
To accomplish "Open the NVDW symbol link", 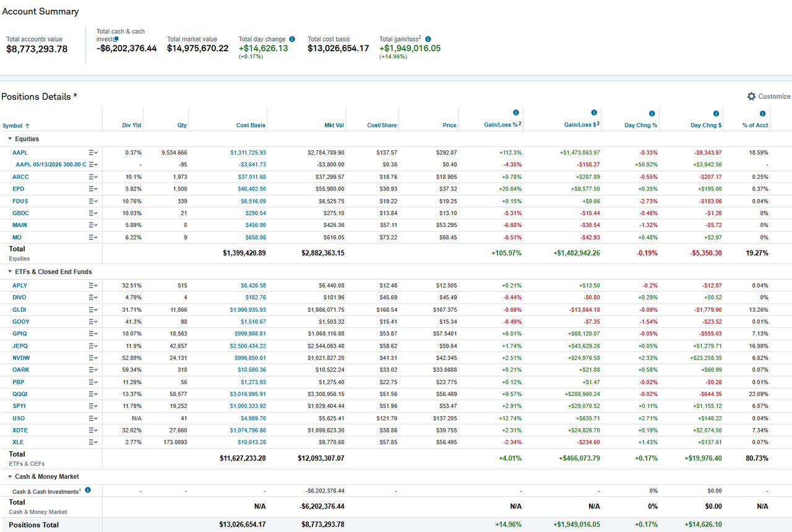I will 21,358.
